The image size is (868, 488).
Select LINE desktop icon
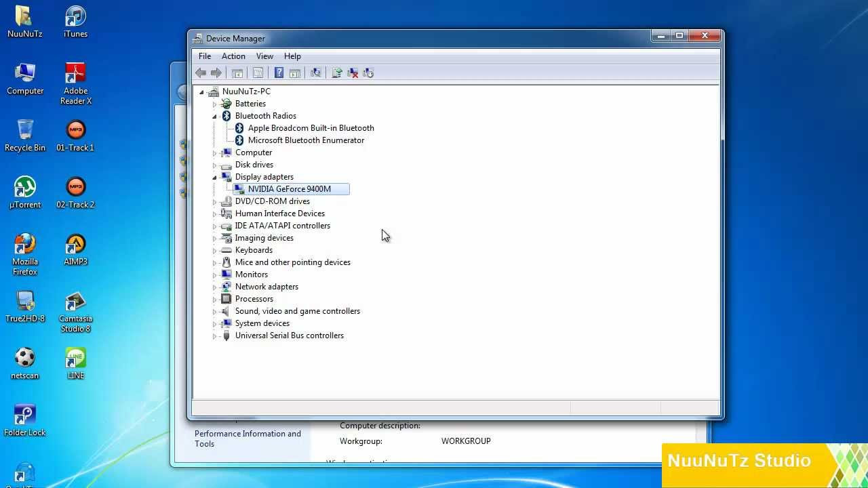(75, 364)
